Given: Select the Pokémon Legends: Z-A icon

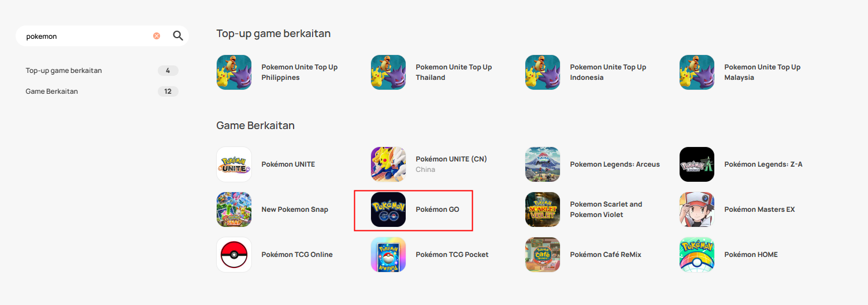Looking at the screenshot, I should pyautogui.click(x=697, y=164).
